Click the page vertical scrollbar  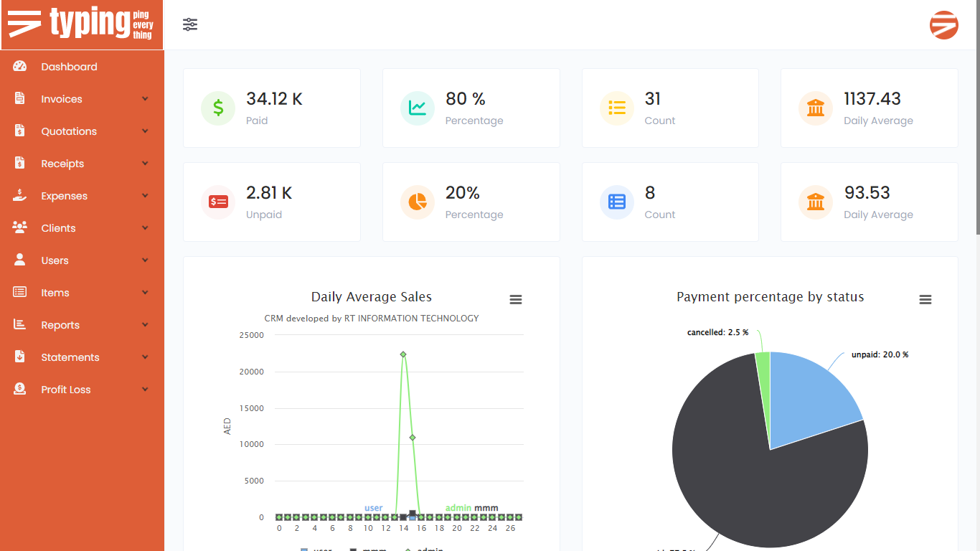(x=977, y=143)
